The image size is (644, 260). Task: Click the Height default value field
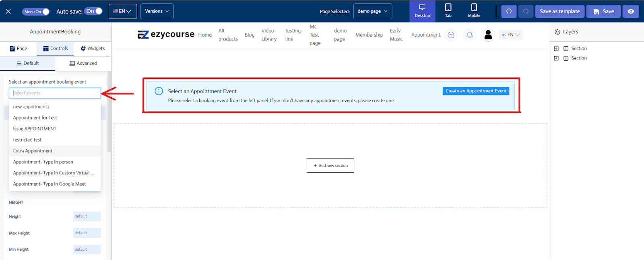click(87, 217)
